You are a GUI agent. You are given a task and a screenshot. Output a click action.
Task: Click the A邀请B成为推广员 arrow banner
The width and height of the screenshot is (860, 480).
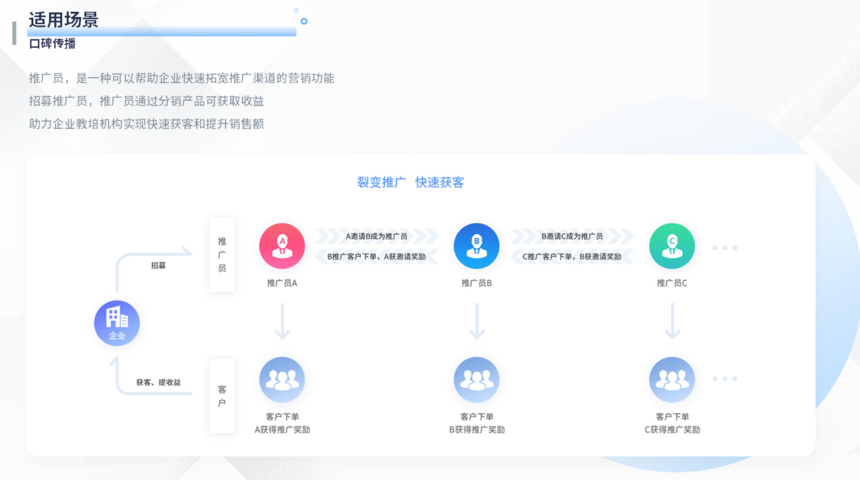(376, 237)
